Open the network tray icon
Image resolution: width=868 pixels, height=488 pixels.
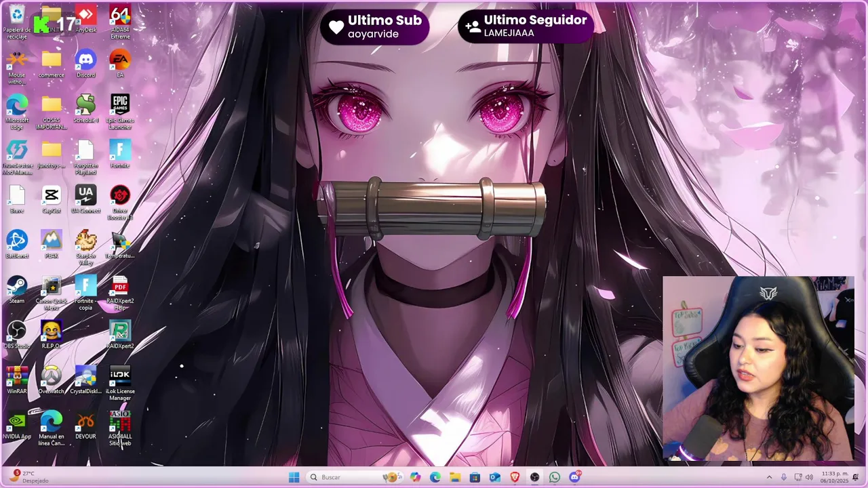[x=798, y=477]
